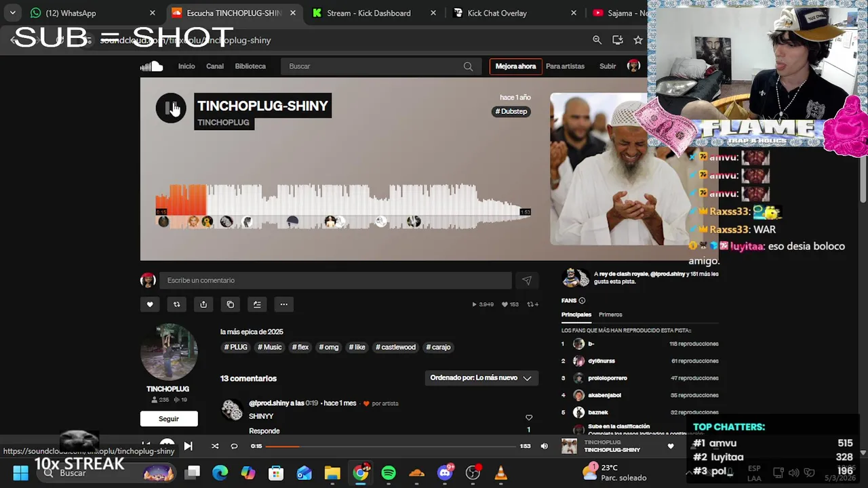Toggle repeat in the bottom player

[234, 446]
